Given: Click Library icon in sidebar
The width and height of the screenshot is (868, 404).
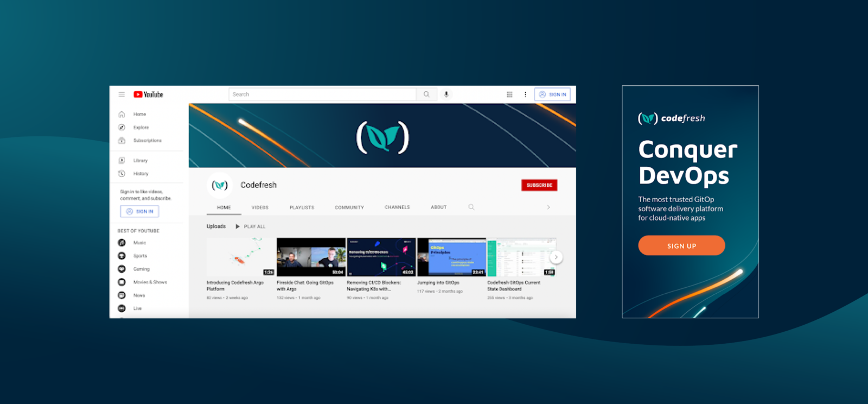Looking at the screenshot, I should (122, 161).
